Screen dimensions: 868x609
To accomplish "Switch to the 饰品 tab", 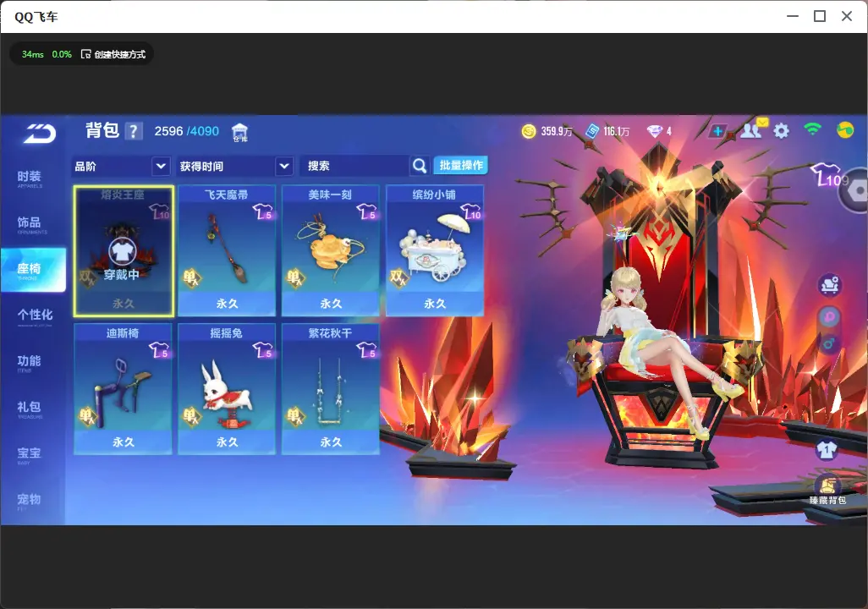I will (x=30, y=224).
